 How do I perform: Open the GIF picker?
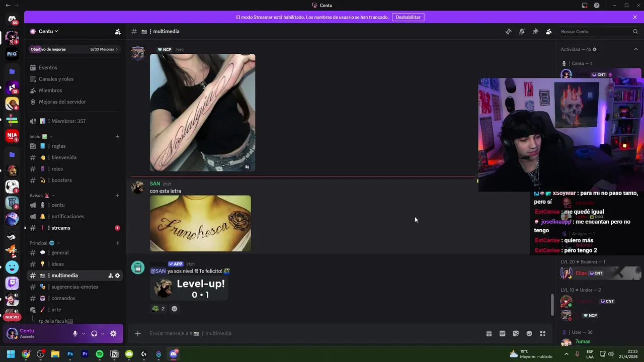pyautogui.click(x=502, y=333)
